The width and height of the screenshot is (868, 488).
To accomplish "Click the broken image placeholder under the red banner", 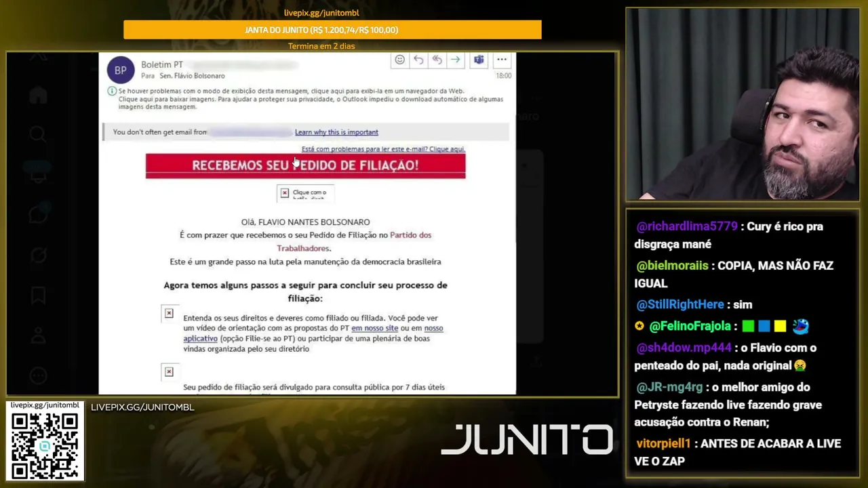I will pyautogui.click(x=305, y=193).
